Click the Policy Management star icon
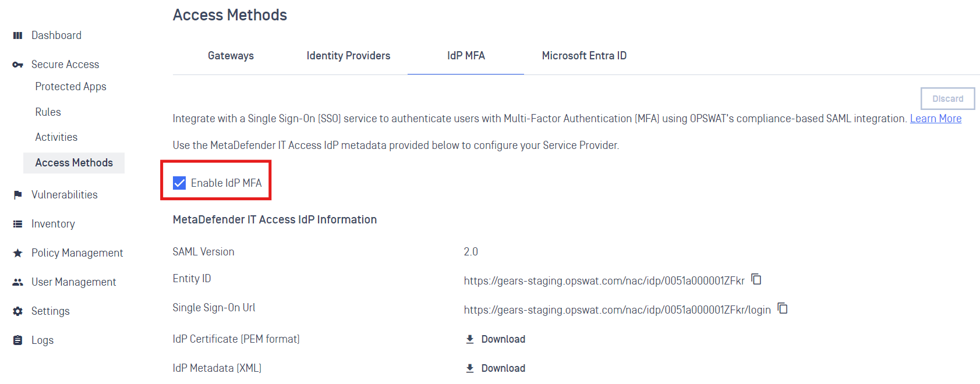Image resolution: width=980 pixels, height=384 pixels. 17,253
